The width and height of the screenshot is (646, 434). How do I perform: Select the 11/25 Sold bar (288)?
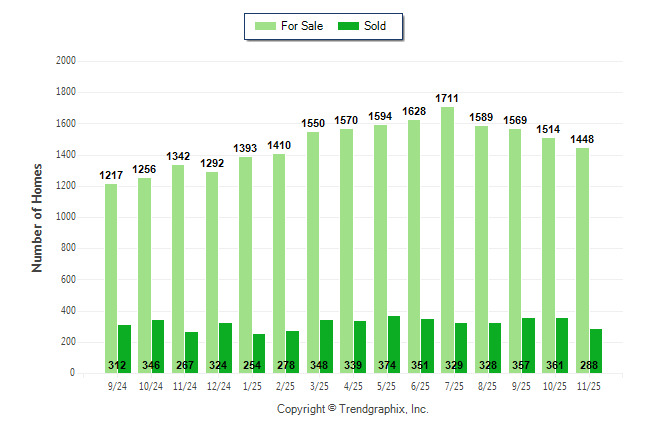[x=596, y=350]
